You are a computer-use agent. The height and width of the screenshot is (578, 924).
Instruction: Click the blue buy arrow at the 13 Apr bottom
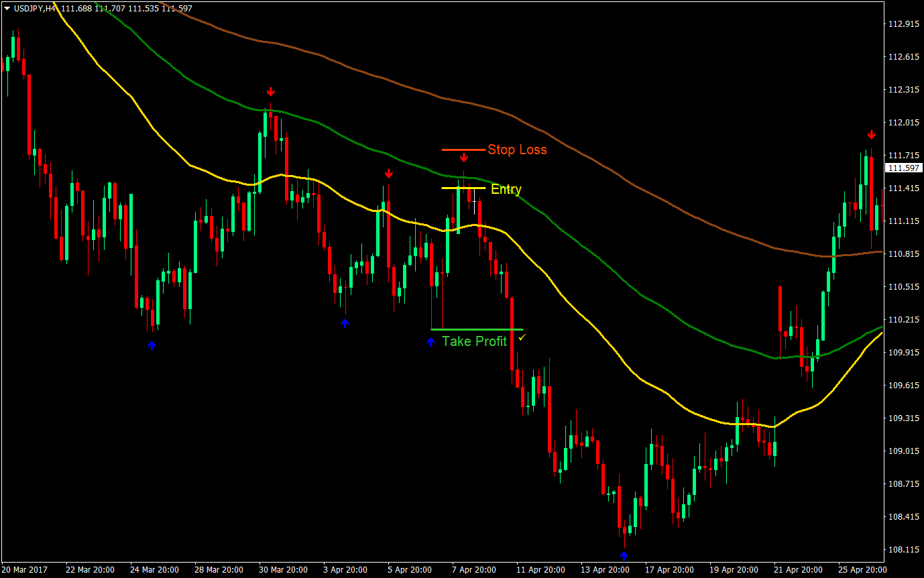[624, 555]
